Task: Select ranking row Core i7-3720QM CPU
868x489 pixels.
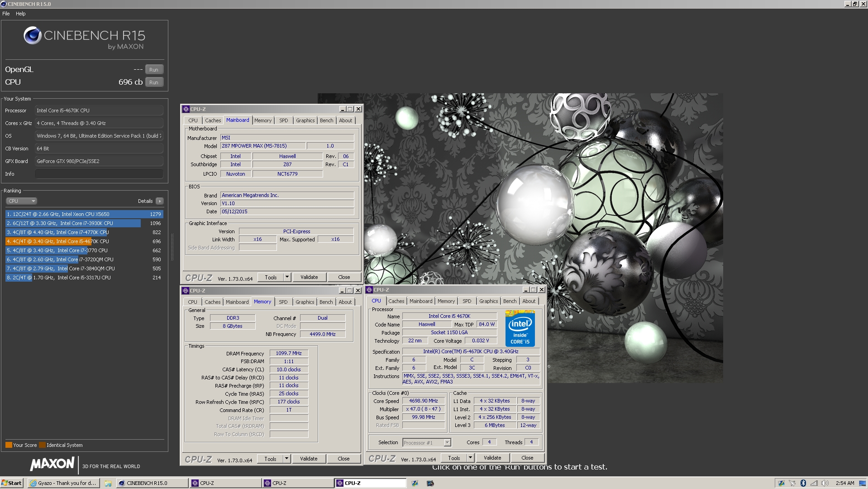Action: [x=84, y=259]
